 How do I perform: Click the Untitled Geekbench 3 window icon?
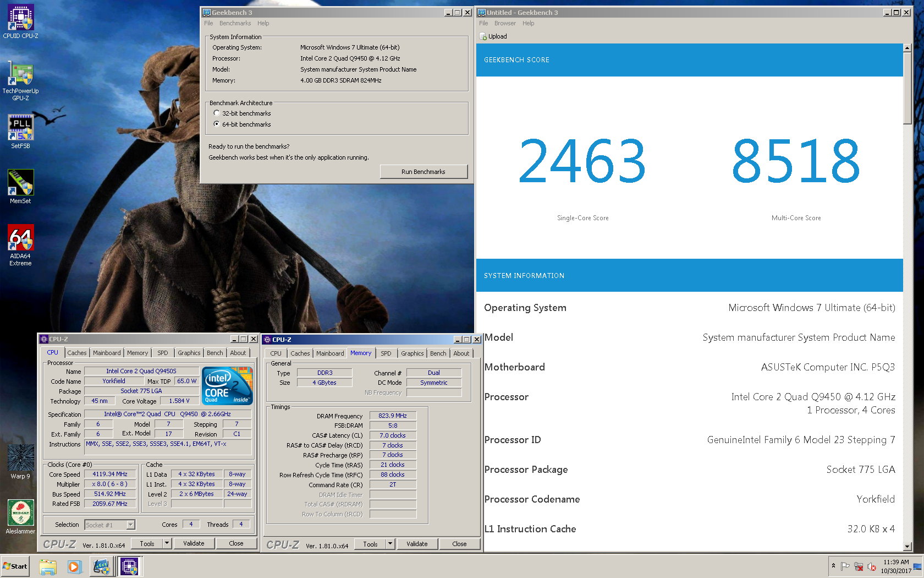tap(482, 12)
